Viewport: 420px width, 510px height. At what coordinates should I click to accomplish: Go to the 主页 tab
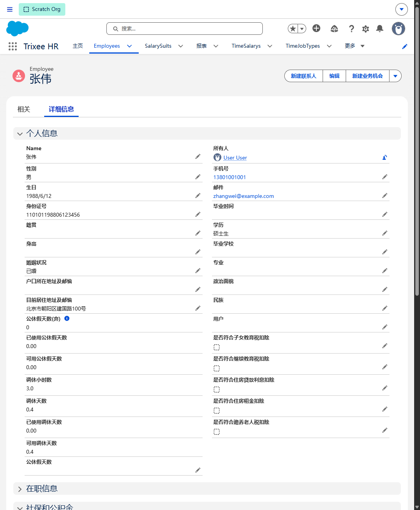tap(78, 46)
